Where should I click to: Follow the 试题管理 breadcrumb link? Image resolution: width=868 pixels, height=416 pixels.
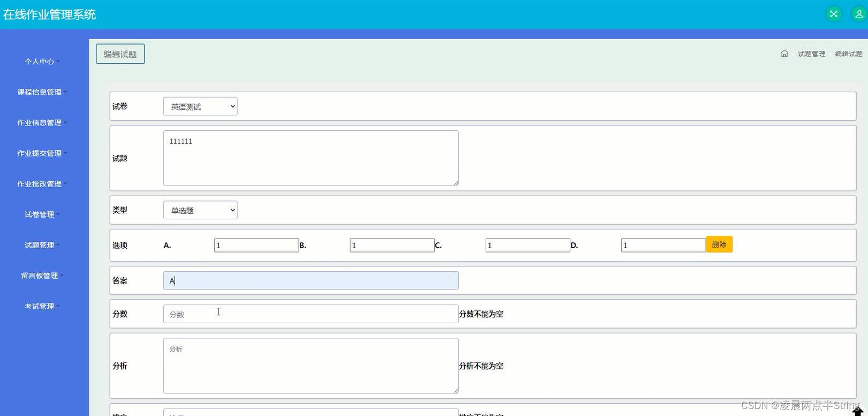(811, 54)
